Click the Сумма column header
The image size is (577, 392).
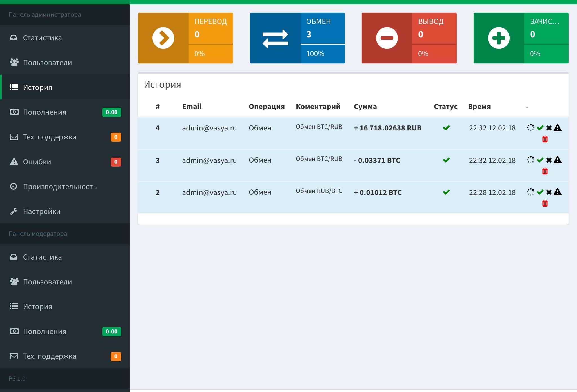(365, 107)
